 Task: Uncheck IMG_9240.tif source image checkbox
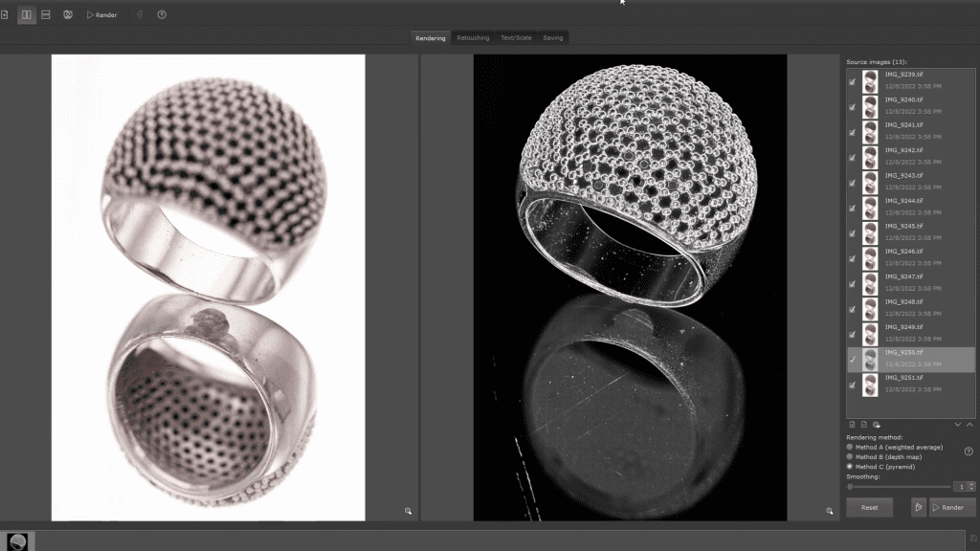[852, 107]
